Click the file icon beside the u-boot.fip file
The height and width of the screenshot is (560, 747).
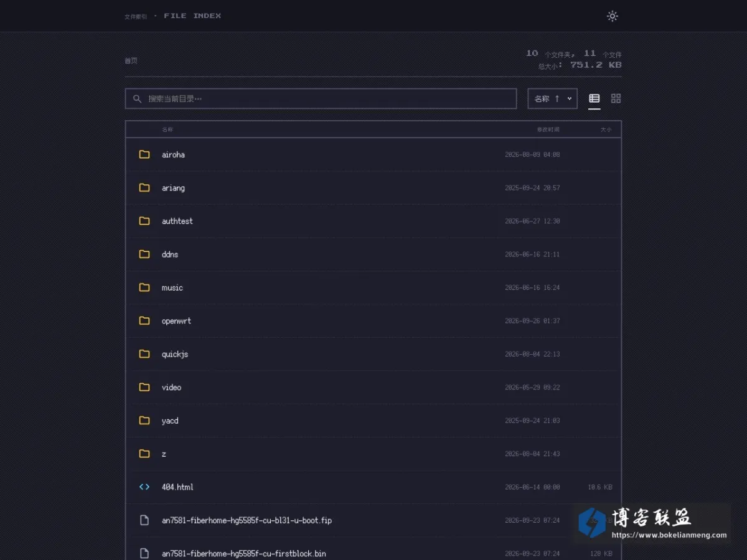click(144, 520)
